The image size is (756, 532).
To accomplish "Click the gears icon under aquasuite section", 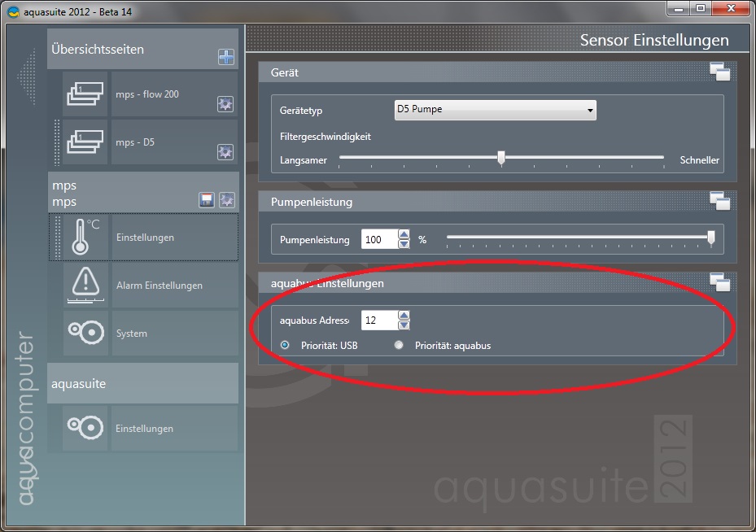I will pos(85,428).
